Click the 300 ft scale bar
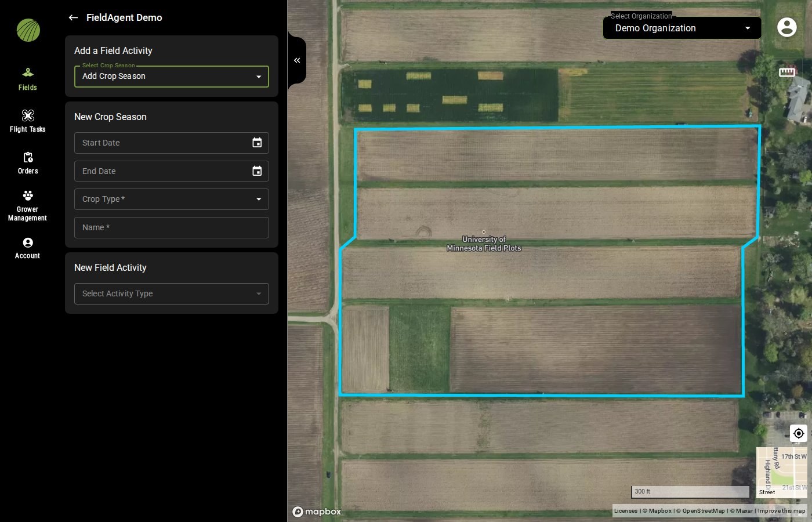812x522 pixels. (690, 492)
